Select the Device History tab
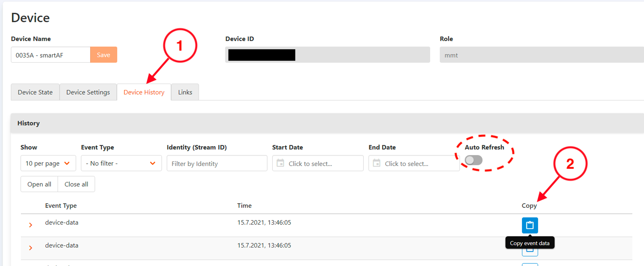This screenshot has height=266, width=644. pos(144,92)
